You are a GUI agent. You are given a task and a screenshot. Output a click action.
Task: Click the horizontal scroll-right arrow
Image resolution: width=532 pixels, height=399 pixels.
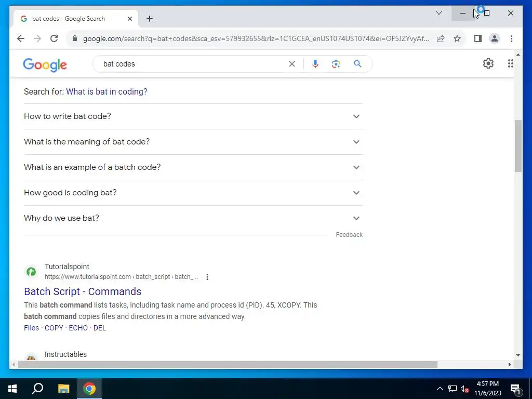509,365
